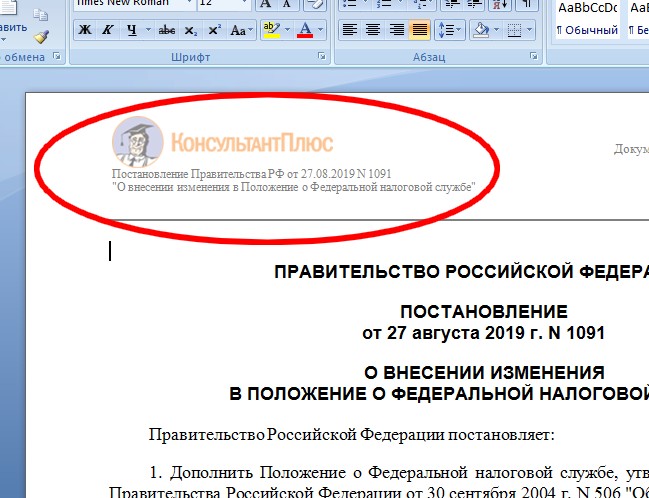
Task: Align text to the right
Action: pyautogui.click(x=396, y=29)
